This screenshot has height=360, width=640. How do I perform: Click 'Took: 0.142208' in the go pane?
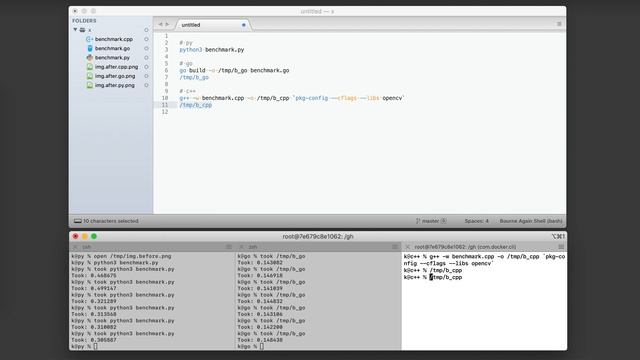point(260,327)
